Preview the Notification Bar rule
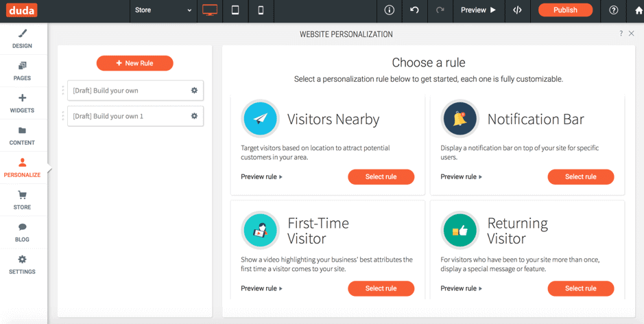The width and height of the screenshot is (644, 324). pos(462,177)
